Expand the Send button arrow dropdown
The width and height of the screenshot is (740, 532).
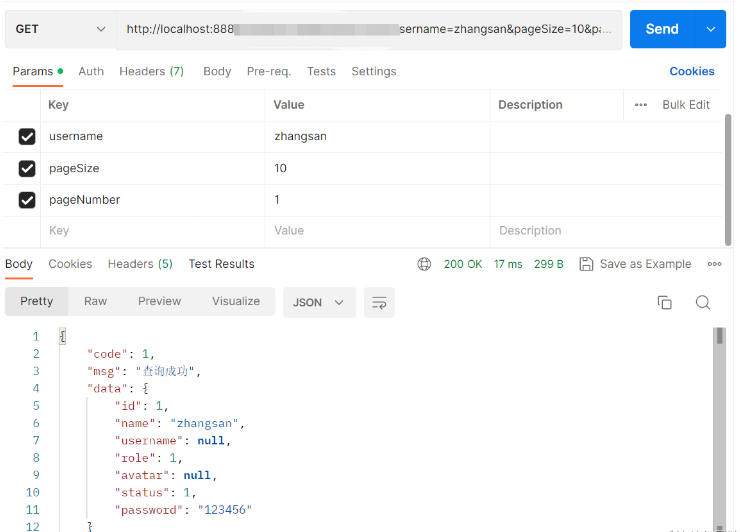711,29
